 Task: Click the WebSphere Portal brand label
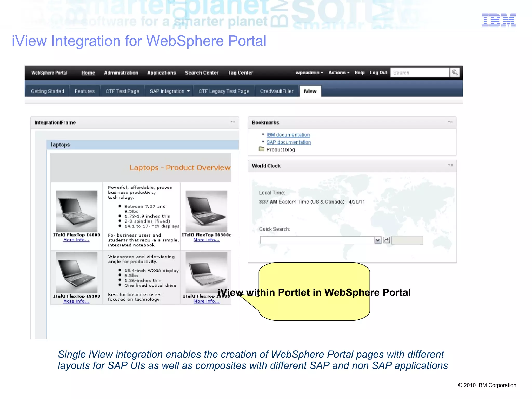(x=49, y=73)
